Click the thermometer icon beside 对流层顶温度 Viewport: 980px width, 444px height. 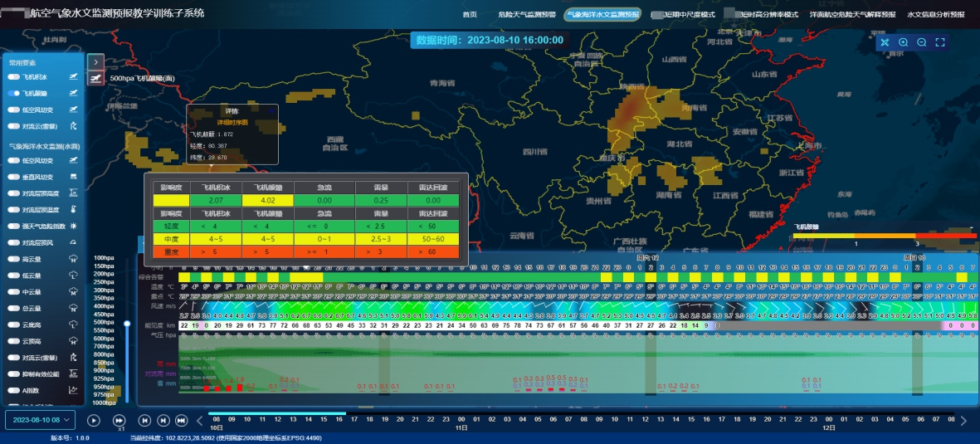tap(73, 209)
